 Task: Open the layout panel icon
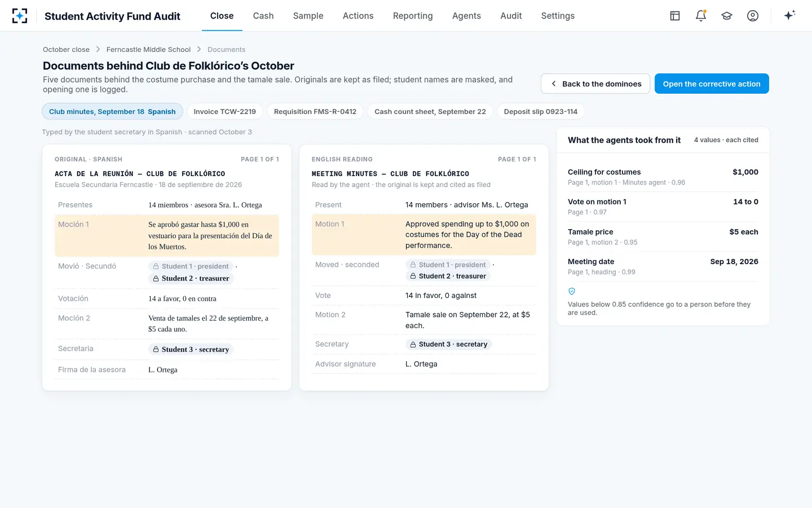coord(675,16)
